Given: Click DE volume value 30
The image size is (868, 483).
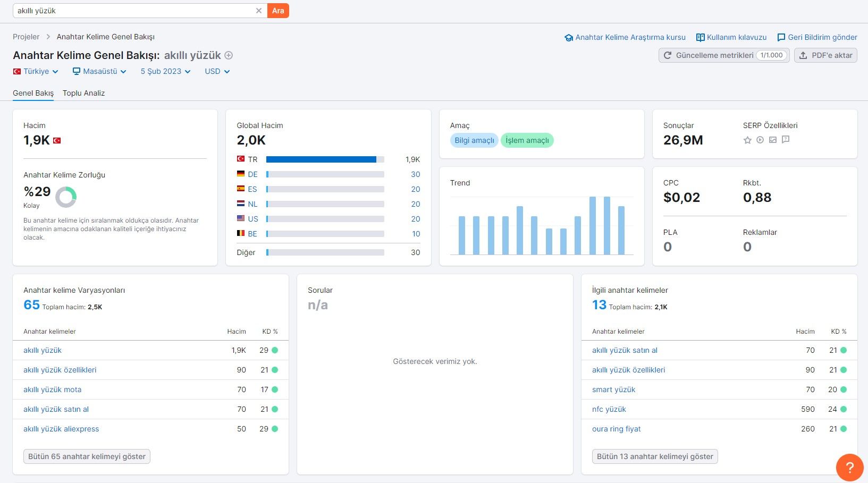Looking at the screenshot, I should (416, 174).
